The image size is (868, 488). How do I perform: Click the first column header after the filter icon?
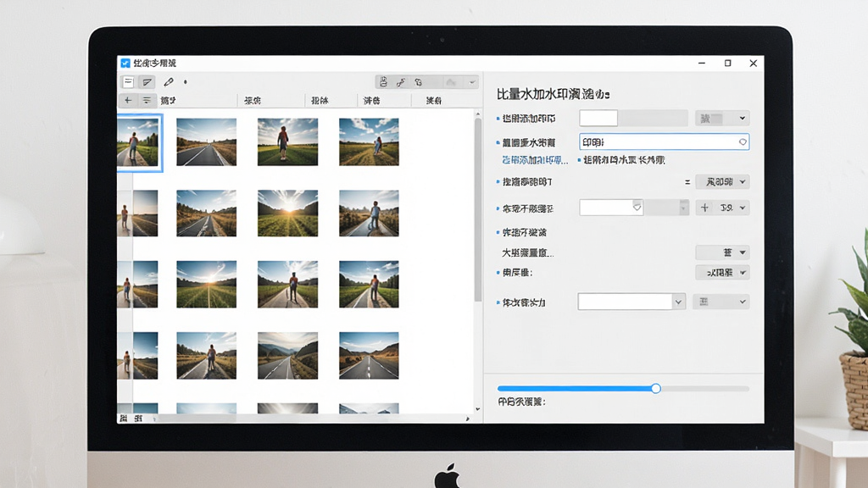[x=169, y=100]
